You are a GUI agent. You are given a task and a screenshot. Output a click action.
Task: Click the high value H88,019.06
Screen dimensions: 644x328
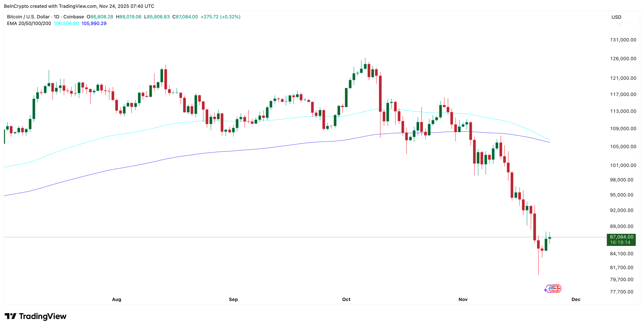point(129,17)
